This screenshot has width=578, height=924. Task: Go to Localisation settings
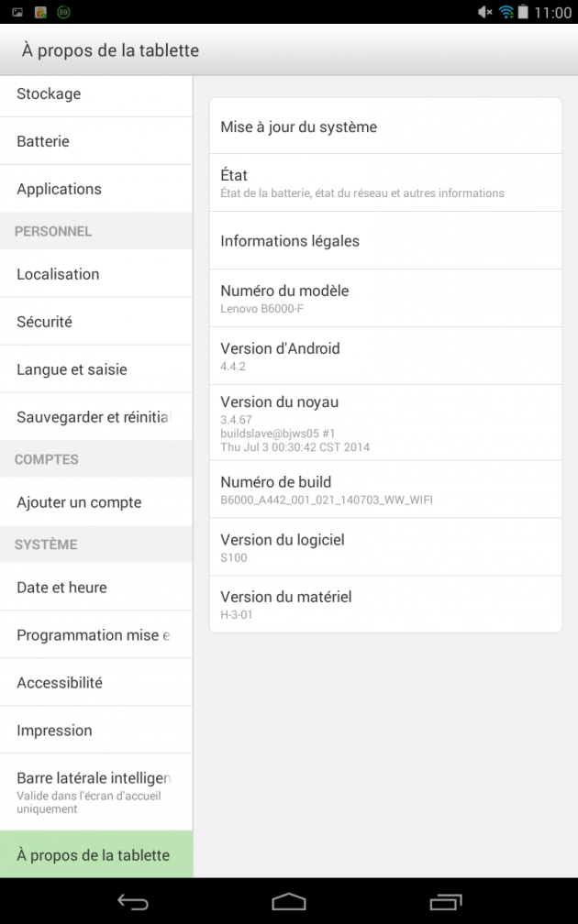(96, 274)
